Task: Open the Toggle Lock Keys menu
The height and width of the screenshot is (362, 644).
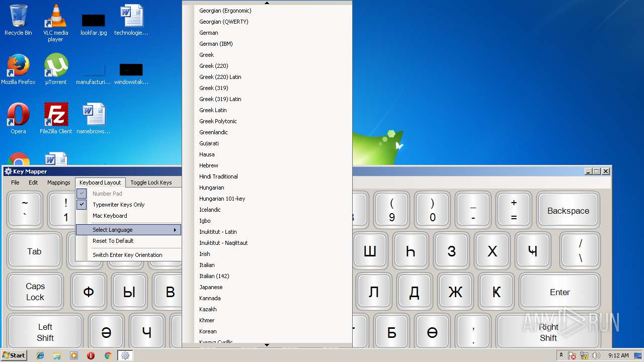Action: 151,183
